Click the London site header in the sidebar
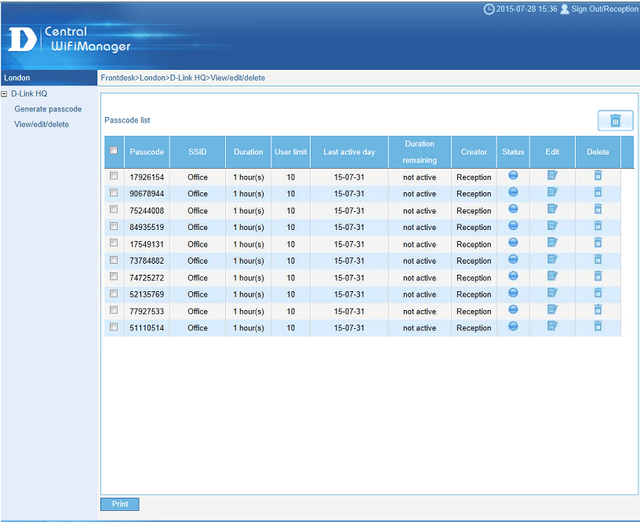 coord(18,77)
